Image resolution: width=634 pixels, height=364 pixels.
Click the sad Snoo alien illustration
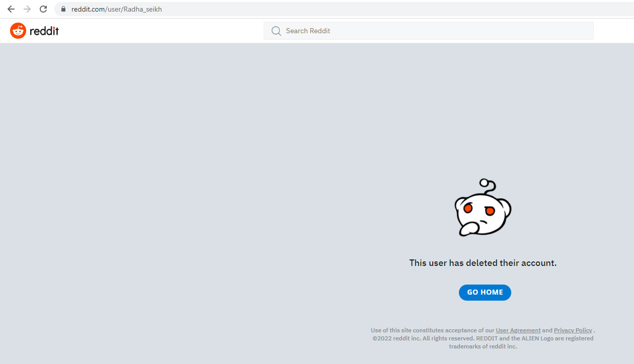[482, 210]
